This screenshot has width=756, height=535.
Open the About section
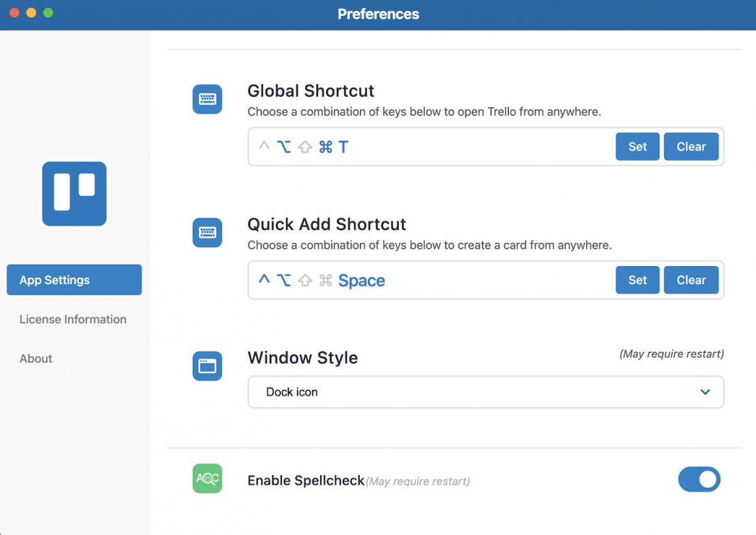pyautogui.click(x=35, y=359)
